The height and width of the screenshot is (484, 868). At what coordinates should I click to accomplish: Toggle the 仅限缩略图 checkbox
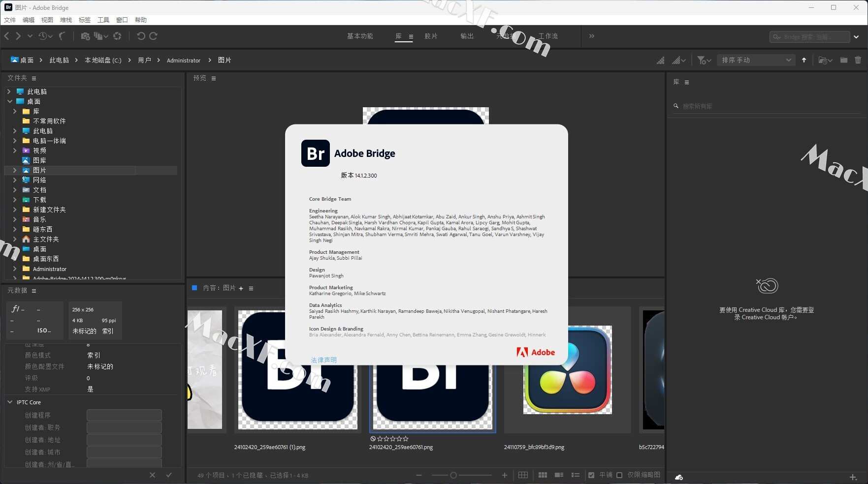[619, 475]
